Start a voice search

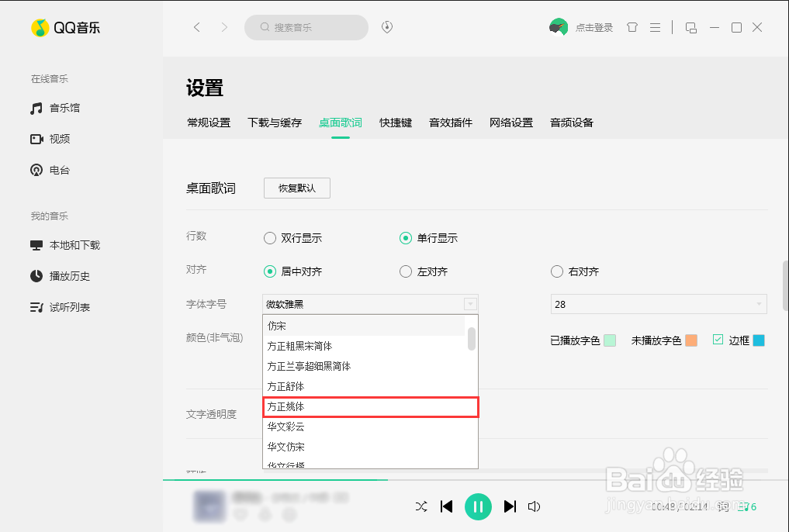[386, 27]
